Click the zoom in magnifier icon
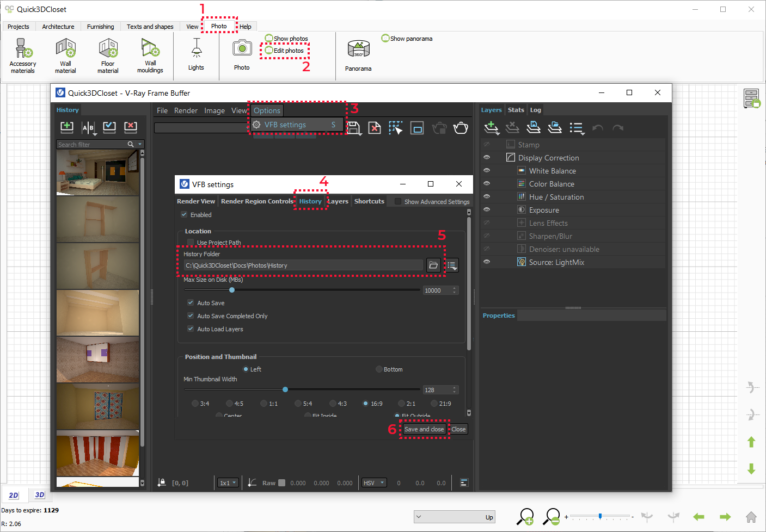The width and height of the screenshot is (766, 532). [525, 516]
